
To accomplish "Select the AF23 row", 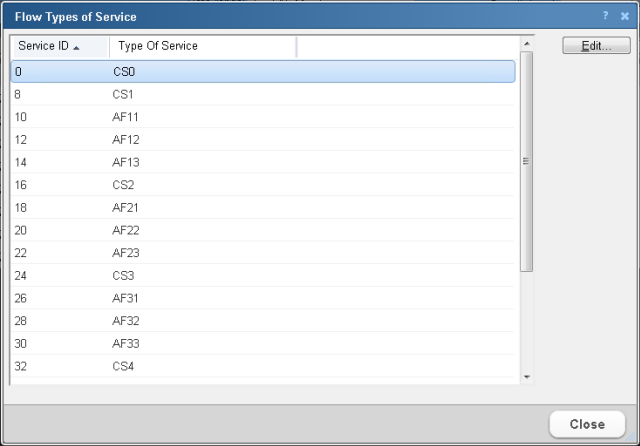I will pyautogui.click(x=262, y=253).
